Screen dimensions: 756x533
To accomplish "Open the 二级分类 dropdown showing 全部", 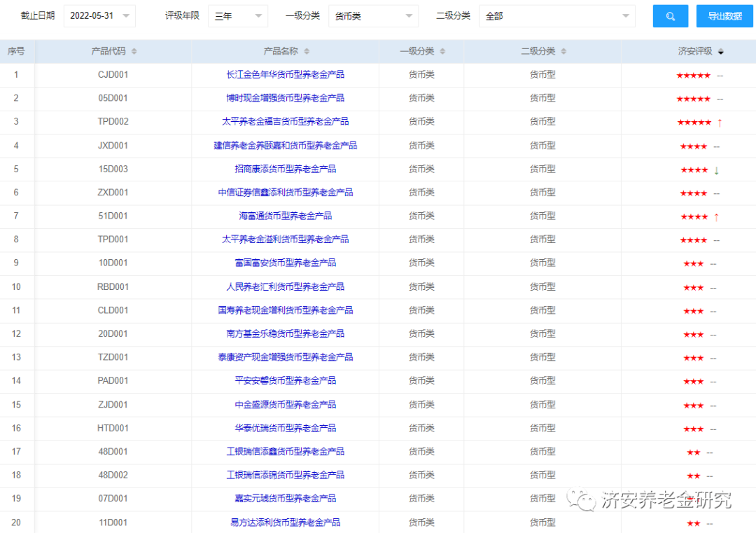I will pos(557,16).
